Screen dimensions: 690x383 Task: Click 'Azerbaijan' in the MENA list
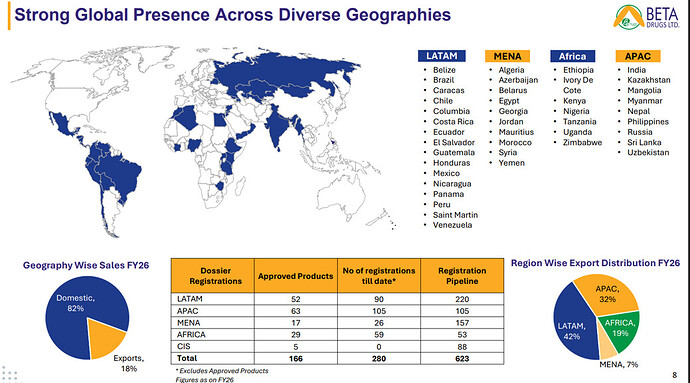pyautogui.click(x=518, y=80)
